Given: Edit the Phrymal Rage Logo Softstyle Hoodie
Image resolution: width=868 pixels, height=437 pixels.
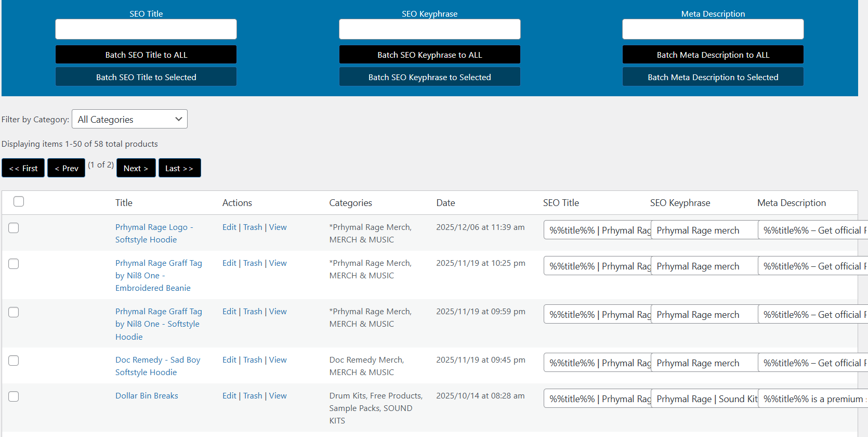Looking at the screenshot, I should coord(229,227).
